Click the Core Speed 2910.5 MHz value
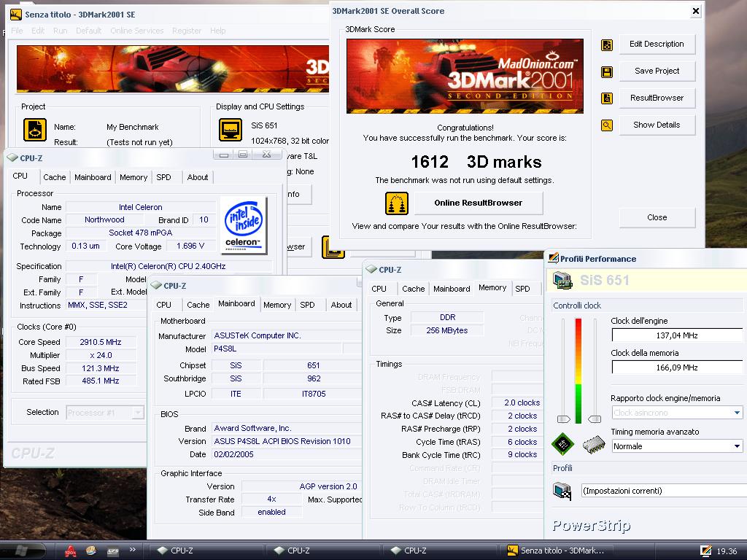The image size is (747, 560). (101, 343)
